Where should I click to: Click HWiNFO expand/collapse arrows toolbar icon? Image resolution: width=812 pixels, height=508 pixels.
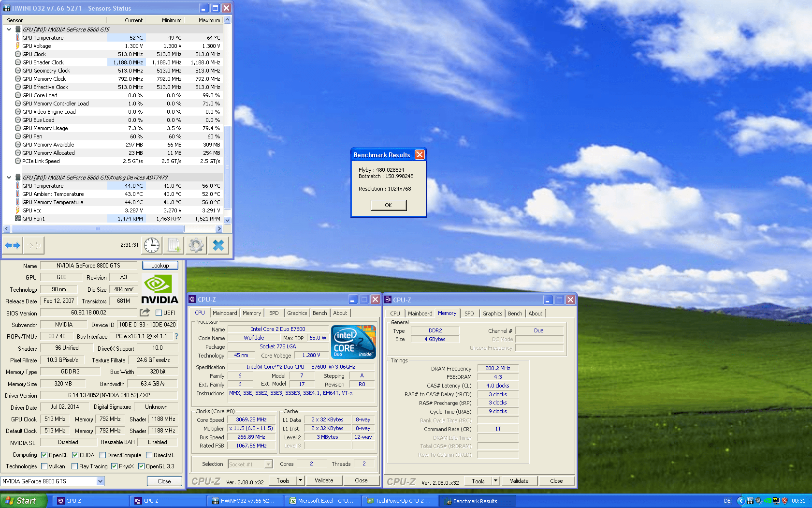click(13, 245)
